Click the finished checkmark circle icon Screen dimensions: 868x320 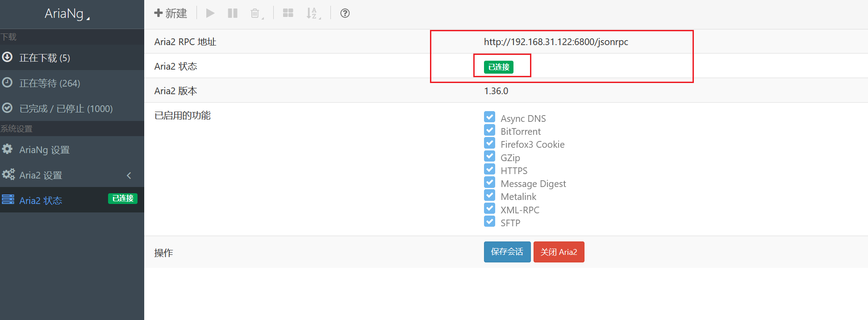(x=7, y=108)
